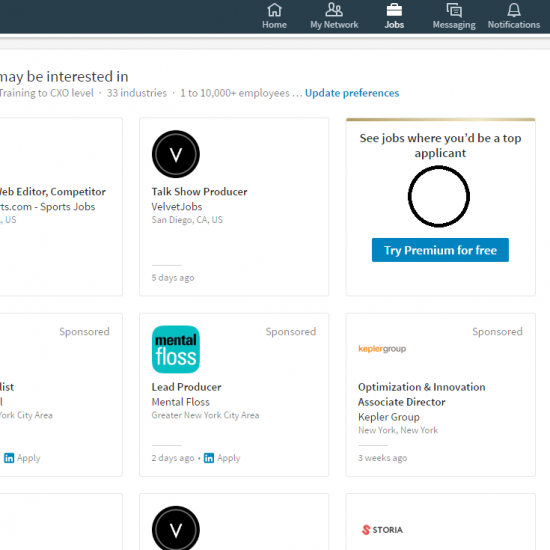Select the Jobs briefcase icon
The image size is (550, 550).
(x=394, y=10)
